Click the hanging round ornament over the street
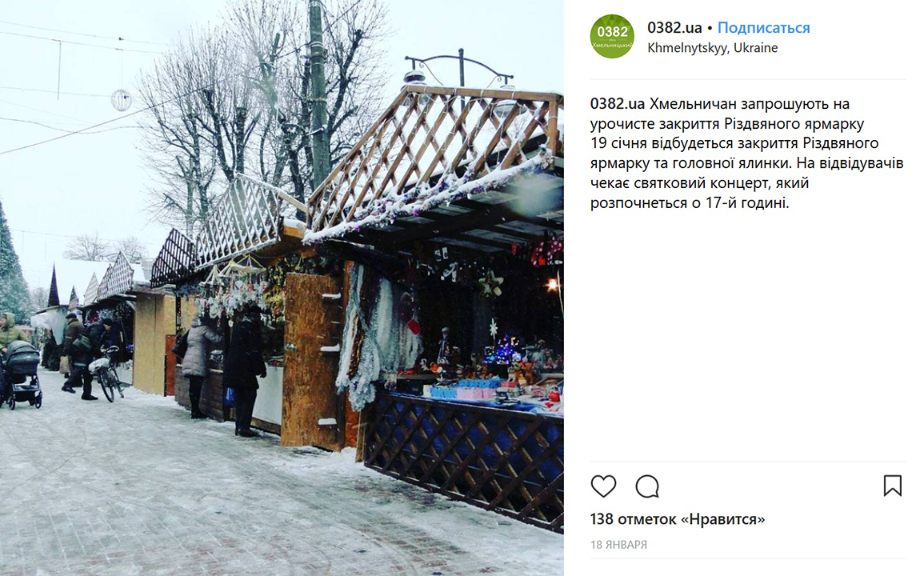 122,100
